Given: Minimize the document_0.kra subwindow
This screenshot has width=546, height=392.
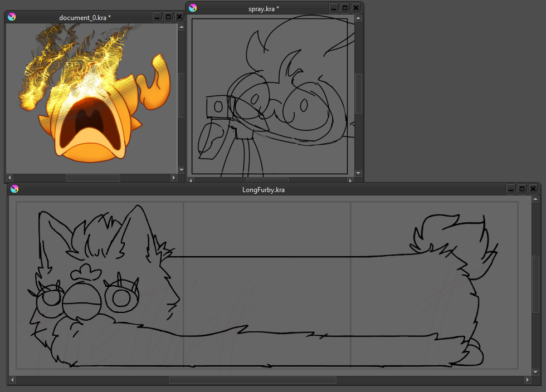Looking at the screenshot, I should [x=157, y=17].
